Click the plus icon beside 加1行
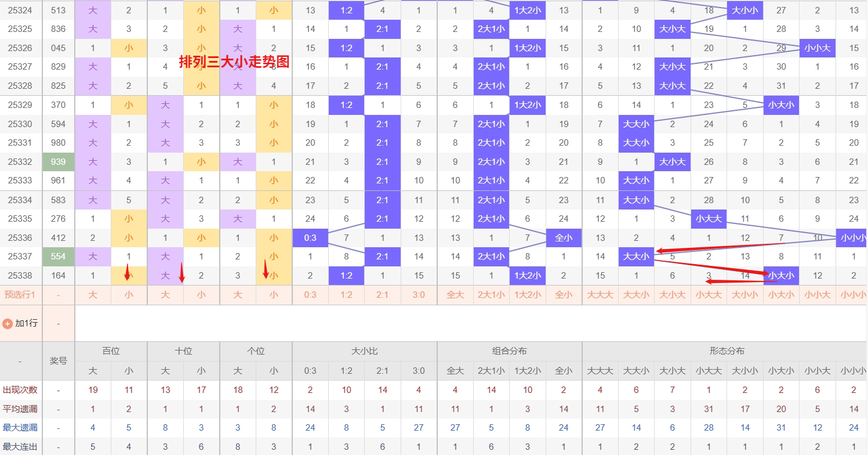The height and width of the screenshot is (455, 868). pos(8,323)
